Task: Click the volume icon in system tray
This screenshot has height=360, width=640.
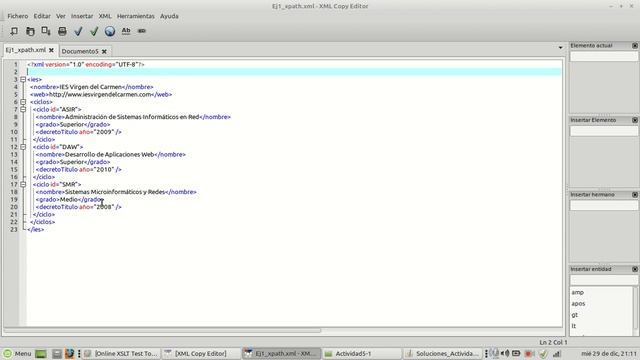Action: pyautogui.click(x=504, y=353)
